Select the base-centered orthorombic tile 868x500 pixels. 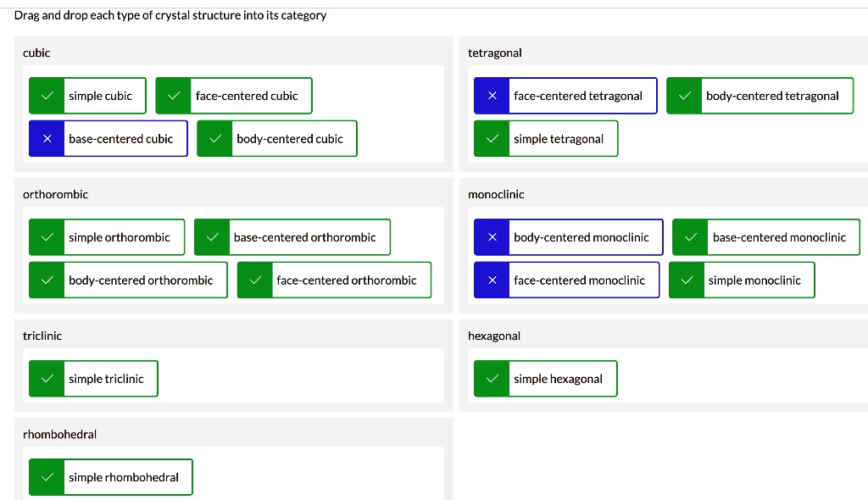click(292, 237)
